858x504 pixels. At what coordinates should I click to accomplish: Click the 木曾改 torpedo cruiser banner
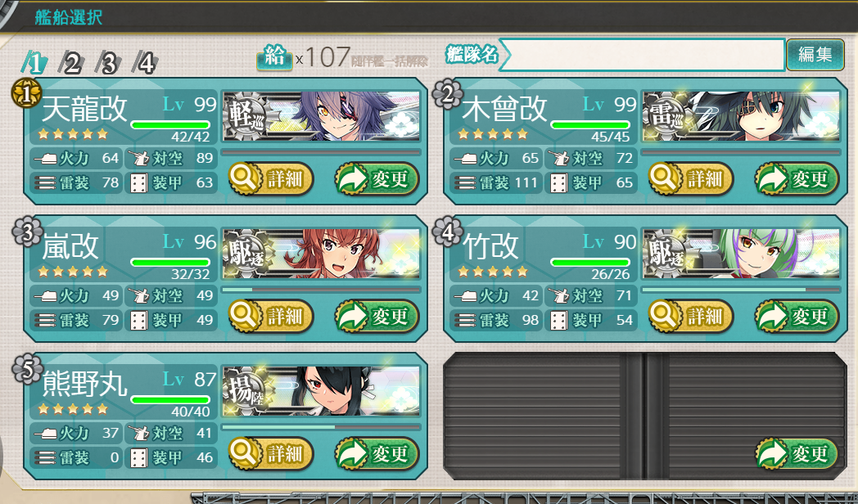pos(741,116)
